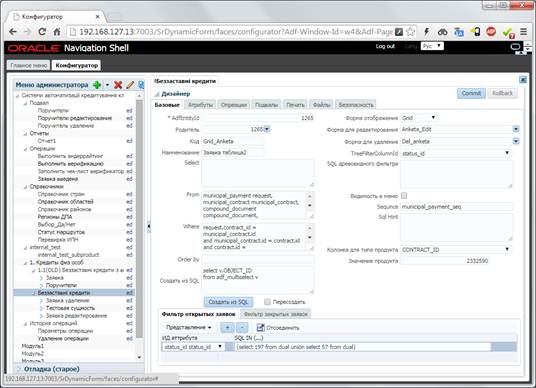Click into the SQL IN filter field
Viewport: 536px width, 388px height.
pyautogui.click(x=363, y=347)
